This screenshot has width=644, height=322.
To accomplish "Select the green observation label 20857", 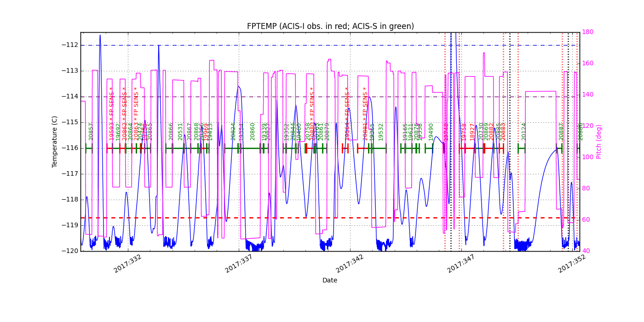I will 90,132.
